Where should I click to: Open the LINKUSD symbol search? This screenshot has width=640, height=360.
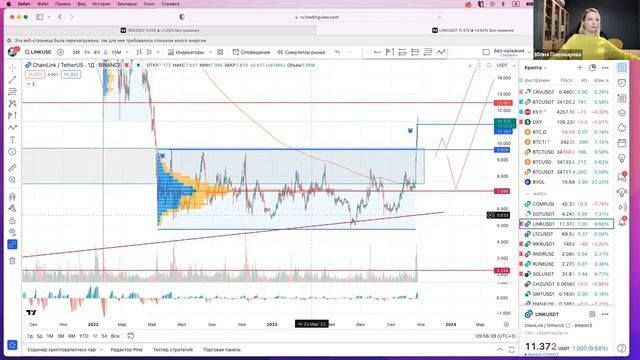(38, 52)
